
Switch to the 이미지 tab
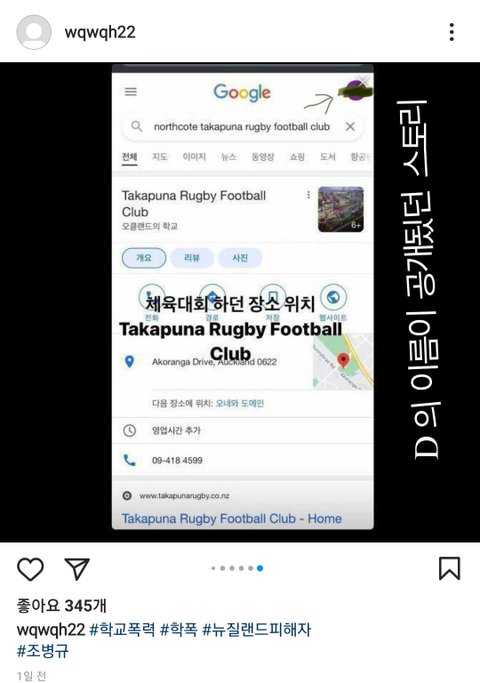pyautogui.click(x=194, y=157)
